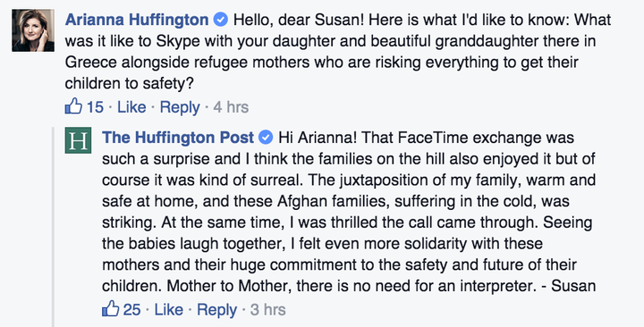Like Arianna Huffington's comment
The width and height of the screenshot is (644, 327).
(131, 107)
